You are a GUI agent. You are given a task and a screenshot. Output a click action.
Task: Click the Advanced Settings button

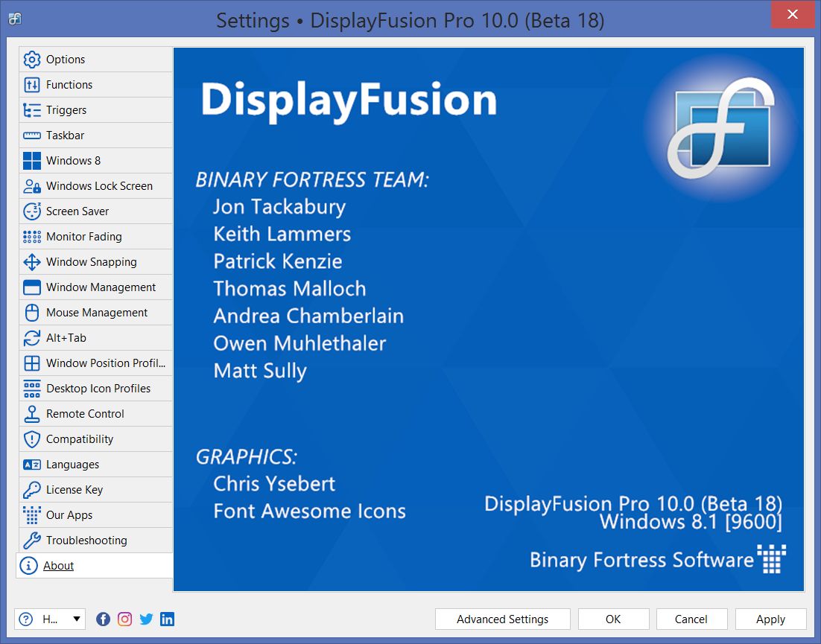coord(502,619)
